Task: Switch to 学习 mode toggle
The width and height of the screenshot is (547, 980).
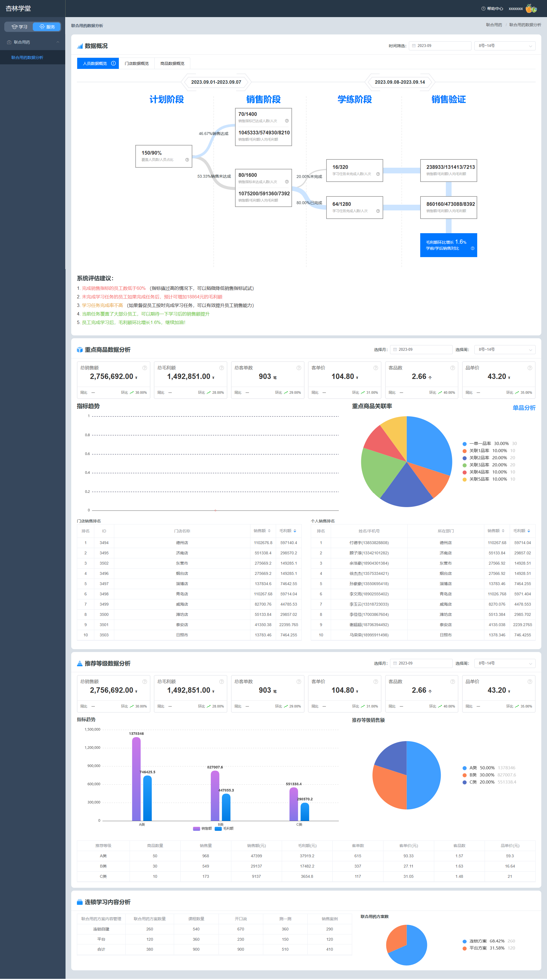Action: tap(19, 27)
